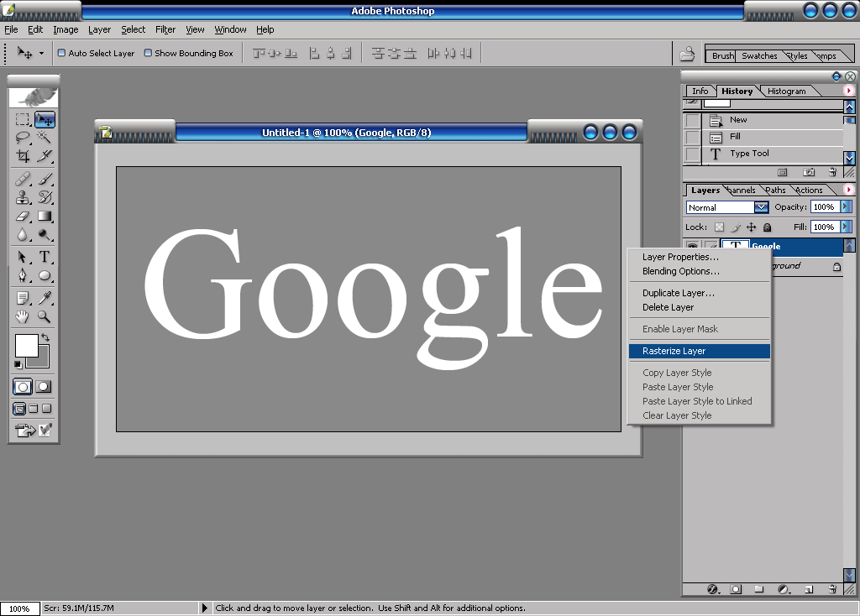
Task: Select the Slice tool
Action: [x=45, y=156]
